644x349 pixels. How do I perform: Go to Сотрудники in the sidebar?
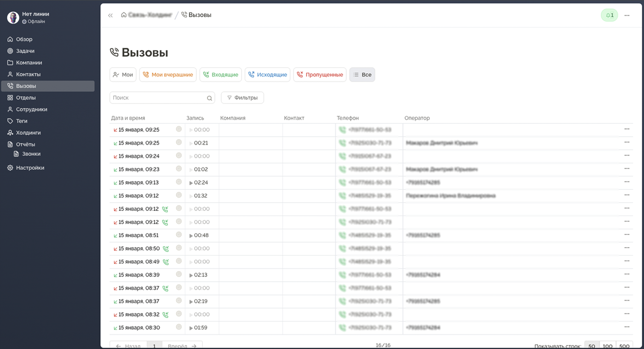pos(31,110)
